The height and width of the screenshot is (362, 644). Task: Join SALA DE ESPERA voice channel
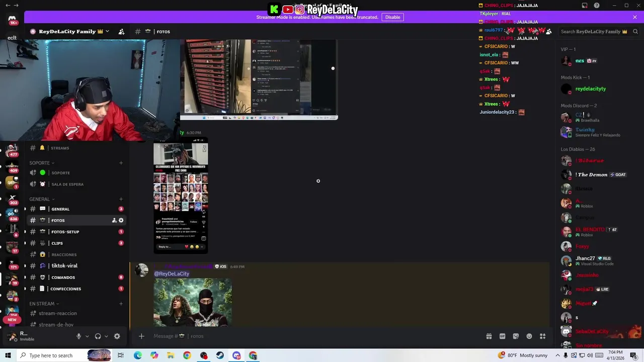(x=76, y=184)
